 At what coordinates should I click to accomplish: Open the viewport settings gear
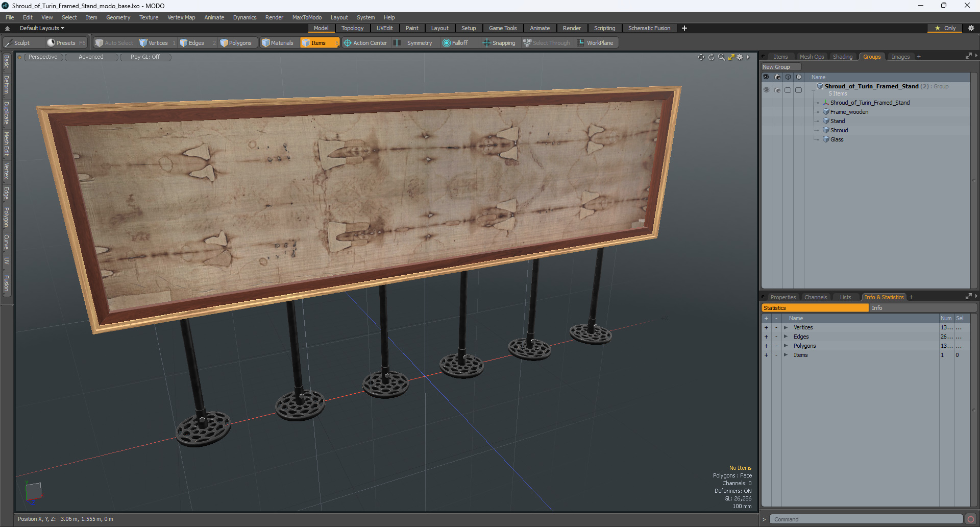[x=740, y=57]
